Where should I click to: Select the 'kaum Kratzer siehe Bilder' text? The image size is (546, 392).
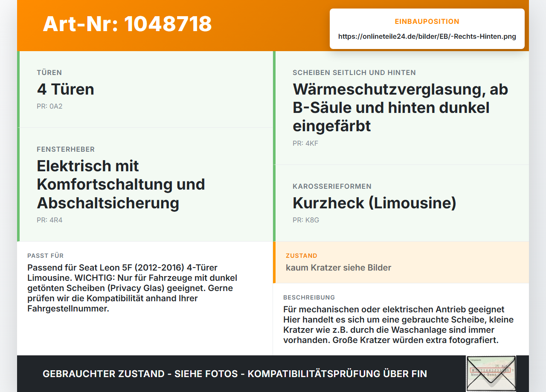(338, 268)
